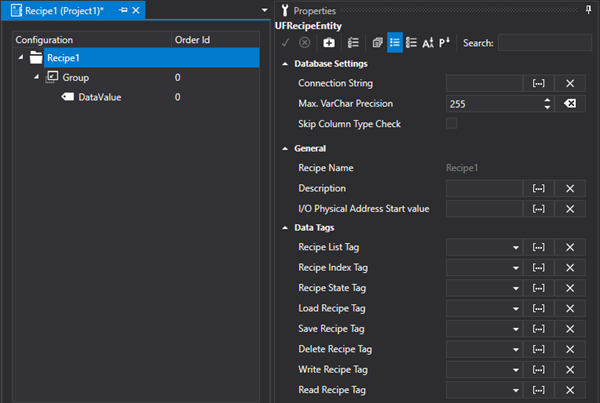The image size is (600, 403).
Task: Click the highlighted list view icon in Properties toolbar
Action: click(x=394, y=43)
